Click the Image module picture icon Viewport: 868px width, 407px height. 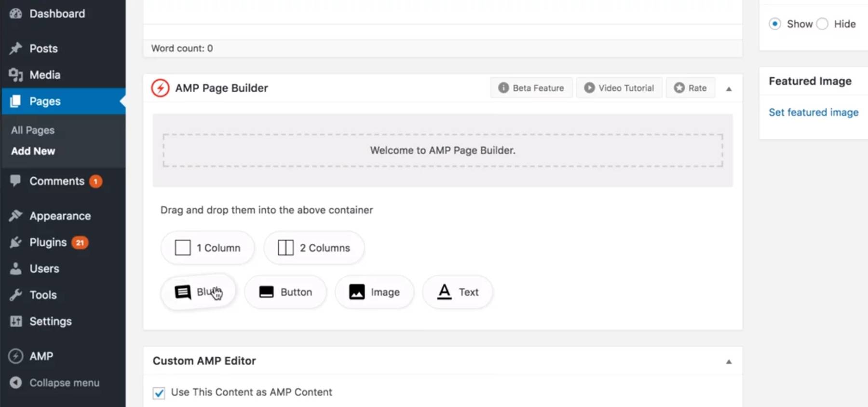[357, 292]
